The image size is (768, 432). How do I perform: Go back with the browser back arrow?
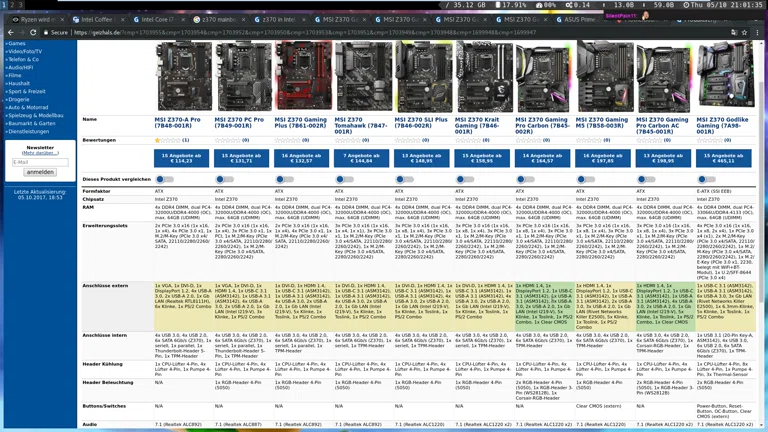[x=11, y=32]
